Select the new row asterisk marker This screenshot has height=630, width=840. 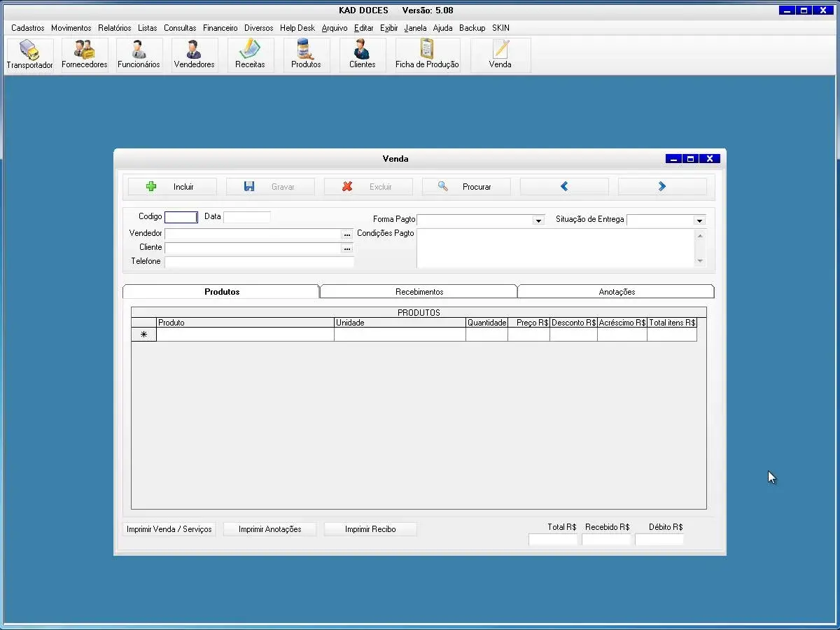pos(144,335)
